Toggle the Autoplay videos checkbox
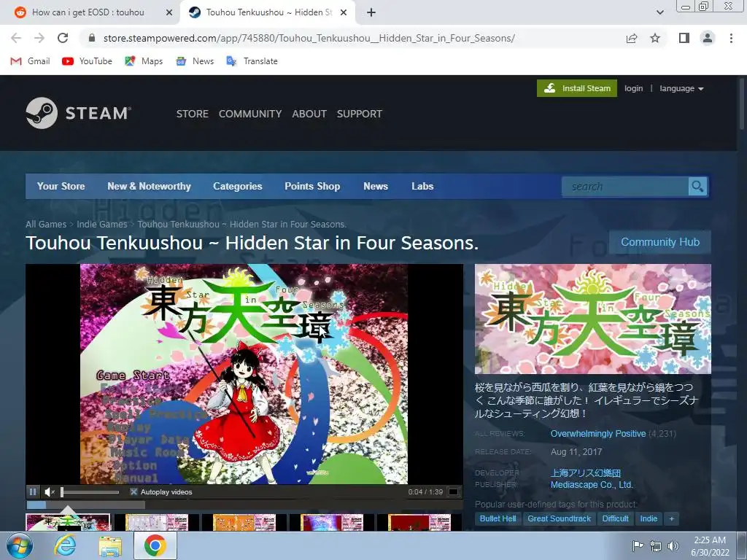This screenshot has width=747, height=560. tap(134, 492)
